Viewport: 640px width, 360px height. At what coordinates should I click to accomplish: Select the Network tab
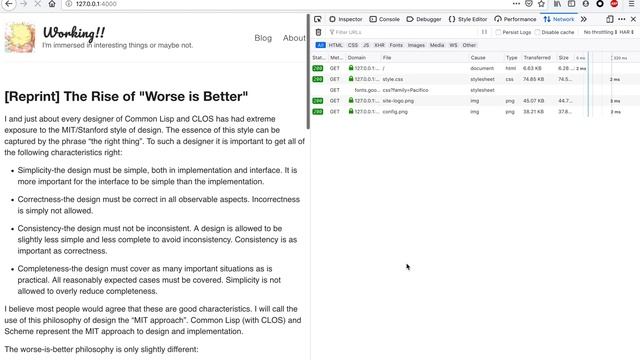559,19
